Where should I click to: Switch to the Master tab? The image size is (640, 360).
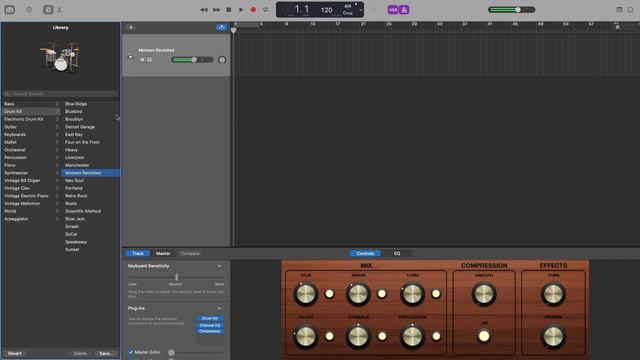click(x=163, y=253)
